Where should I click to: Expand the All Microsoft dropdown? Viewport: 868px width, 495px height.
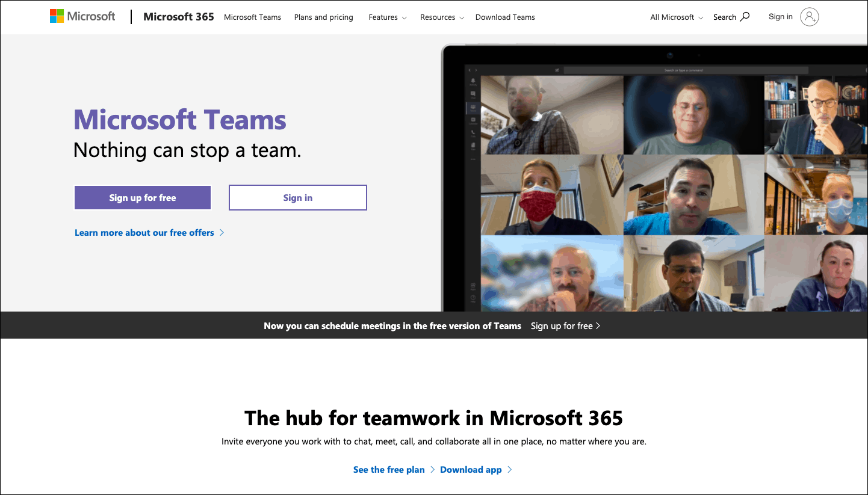(x=675, y=17)
